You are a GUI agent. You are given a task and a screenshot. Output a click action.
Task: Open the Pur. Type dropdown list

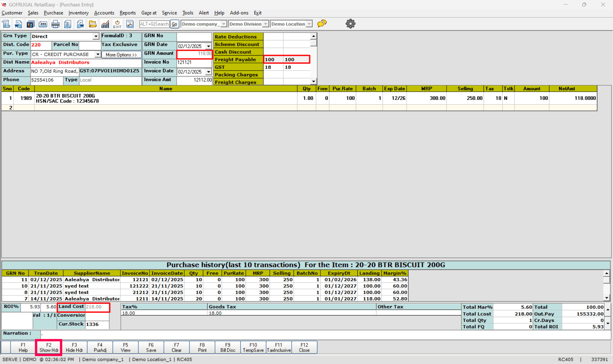click(97, 54)
